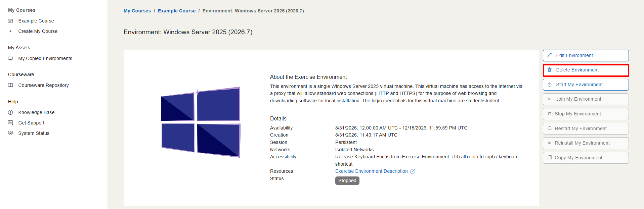Click the stop square icon on Stop My Environment
This screenshot has width=644, height=209.
coord(550,114)
